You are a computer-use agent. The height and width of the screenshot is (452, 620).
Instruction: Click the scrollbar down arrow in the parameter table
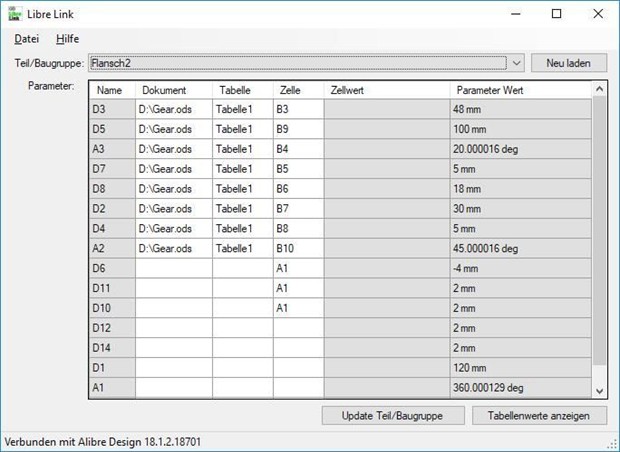[599, 391]
